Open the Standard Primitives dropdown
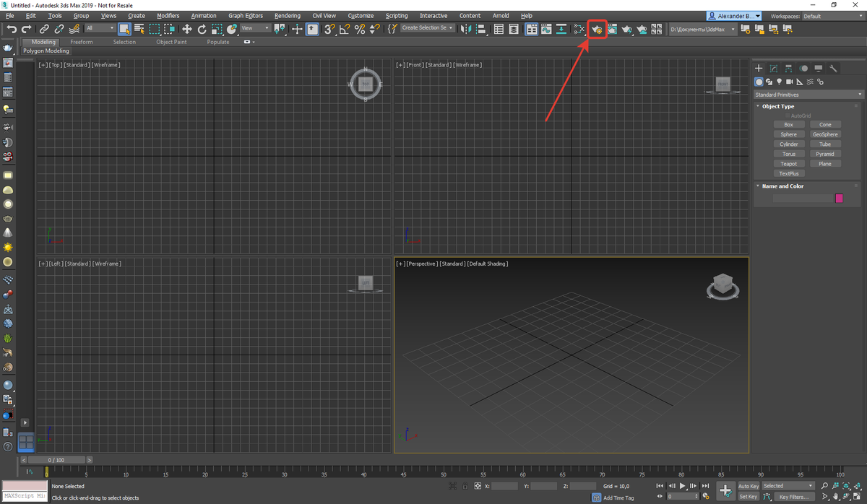Viewport: 867px width, 504px height. (808, 94)
